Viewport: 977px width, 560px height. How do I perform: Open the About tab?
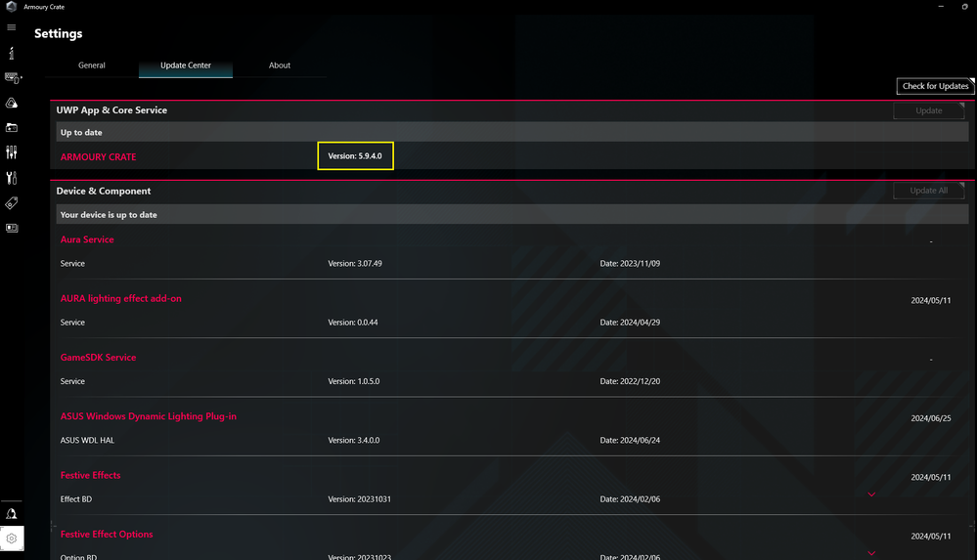point(279,65)
